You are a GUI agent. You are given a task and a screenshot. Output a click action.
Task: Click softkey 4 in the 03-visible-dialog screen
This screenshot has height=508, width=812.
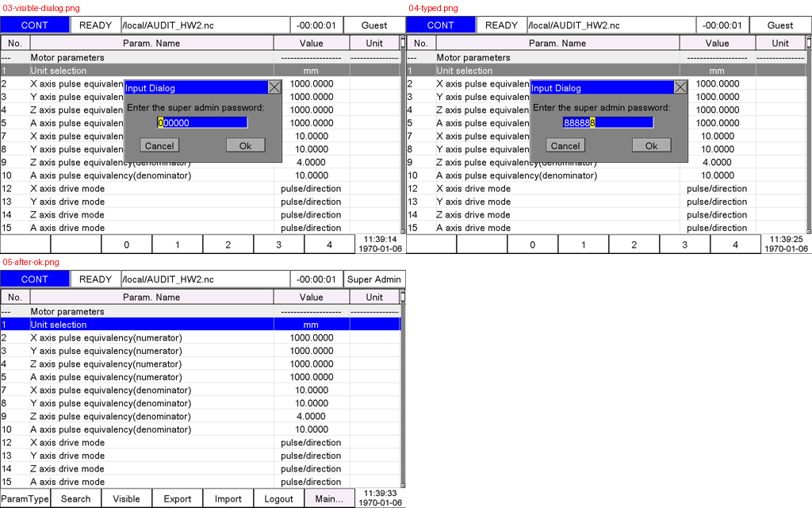(329, 244)
